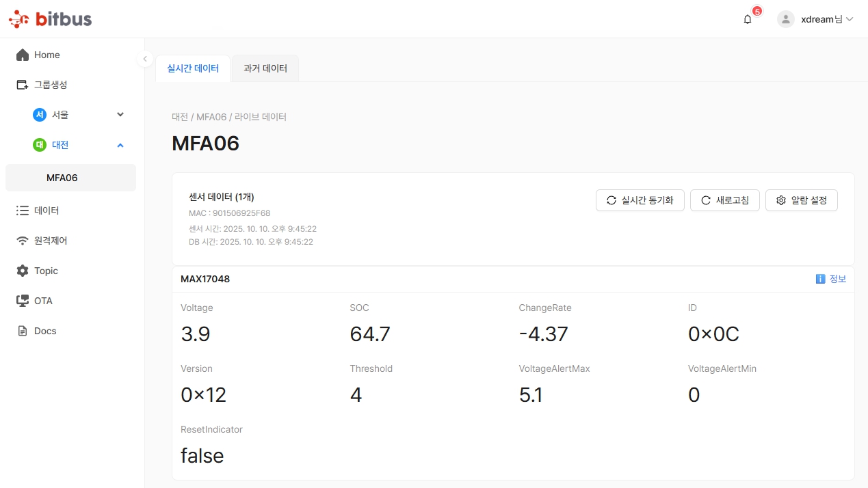Image resolution: width=868 pixels, height=488 pixels.
Task: Click the Docs document icon
Action: click(23, 331)
